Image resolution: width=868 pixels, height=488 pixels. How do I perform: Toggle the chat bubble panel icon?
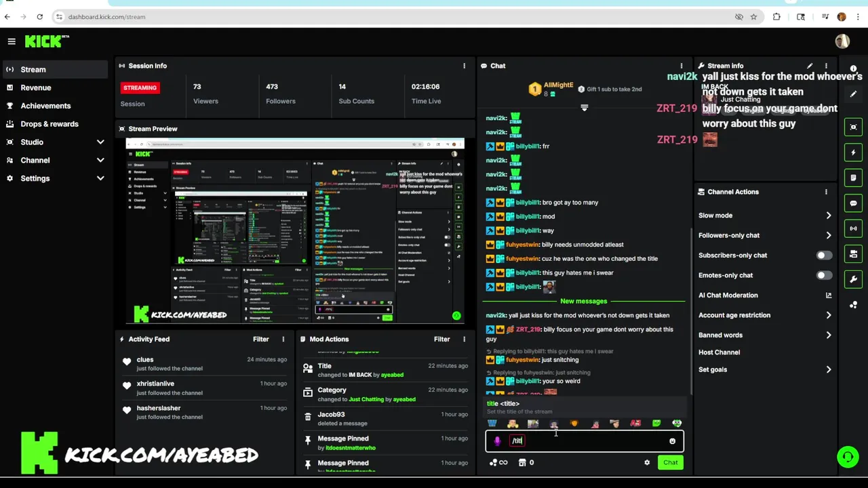[854, 203]
